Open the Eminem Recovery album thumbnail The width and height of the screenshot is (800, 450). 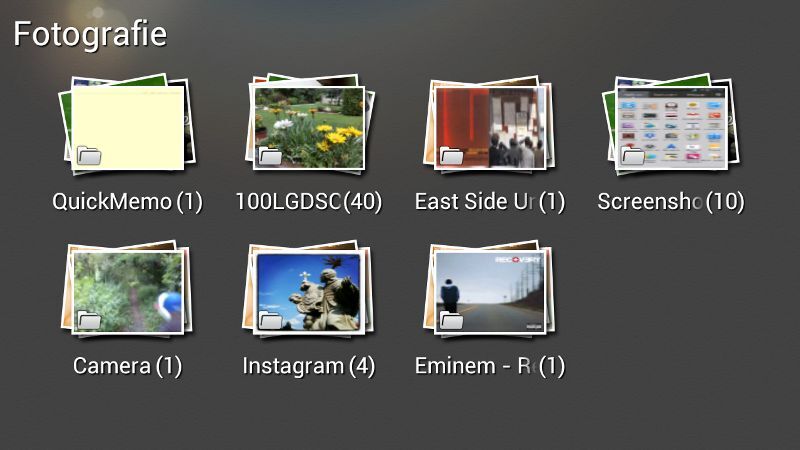coord(490,289)
